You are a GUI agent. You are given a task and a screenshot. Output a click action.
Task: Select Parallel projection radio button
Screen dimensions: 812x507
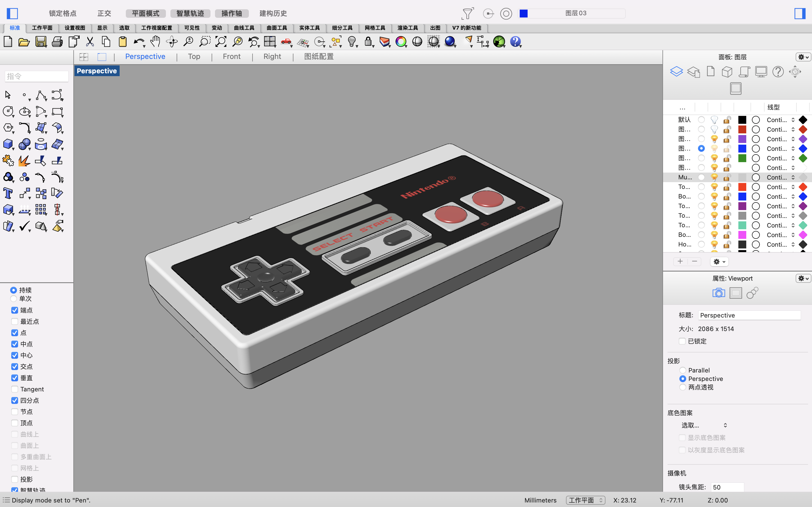pos(682,370)
